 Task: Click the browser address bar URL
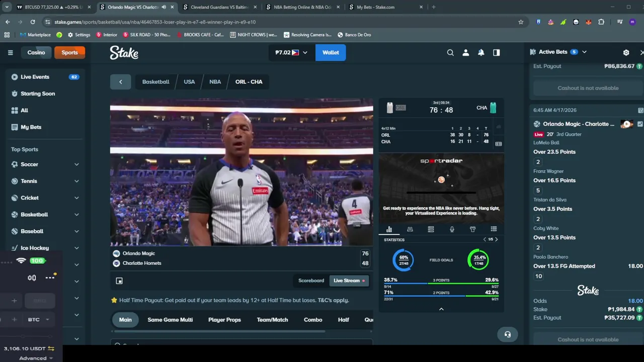pos(155,22)
